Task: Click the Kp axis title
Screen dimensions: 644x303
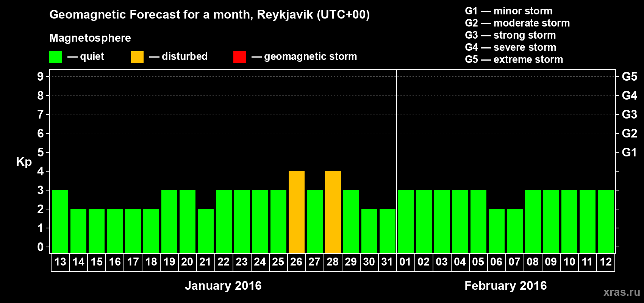Action: coord(24,162)
